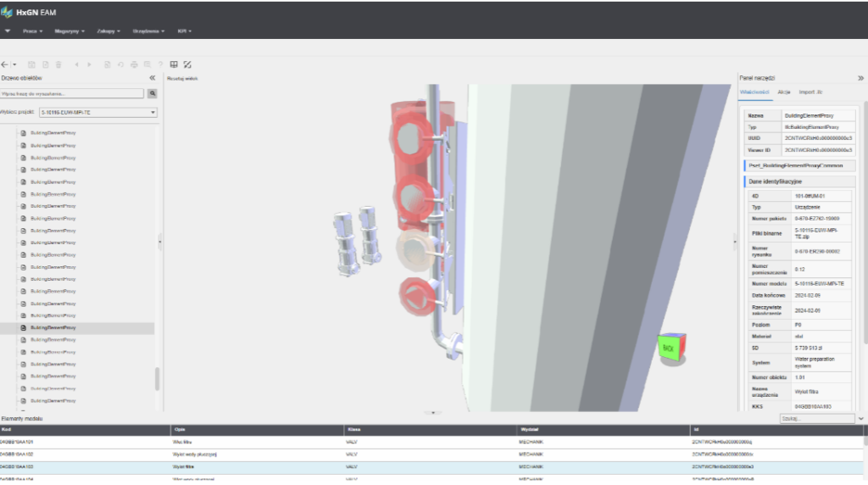The width and height of the screenshot is (868, 485).
Task: Go back with the left arrow icon
Action: (x=5, y=64)
